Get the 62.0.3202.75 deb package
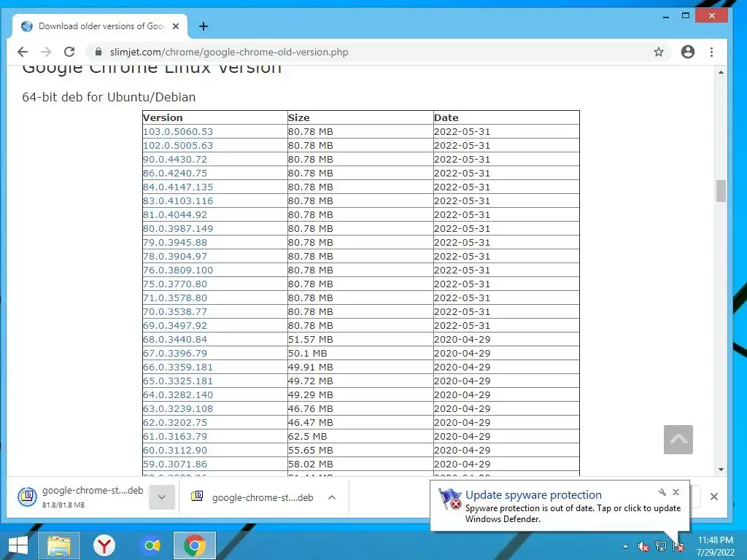Viewport: 747px width, 560px height. 175,422
